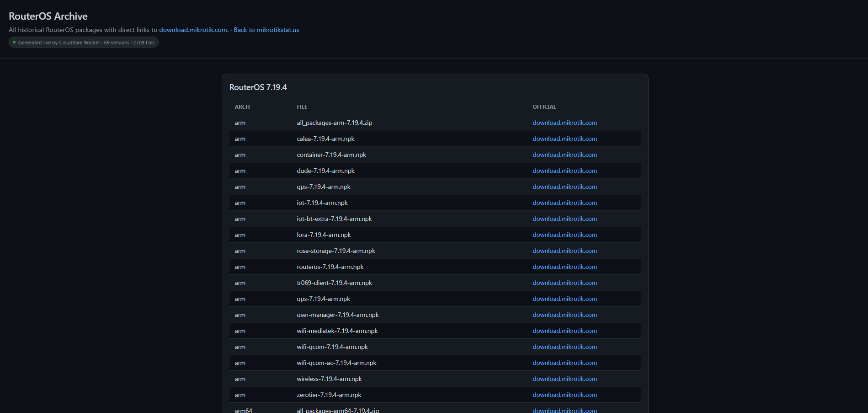The width and height of the screenshot is (868, 413).
Task: Select the file name ups-7.19.4-arm.npk
Action: [x=323, y=299]
